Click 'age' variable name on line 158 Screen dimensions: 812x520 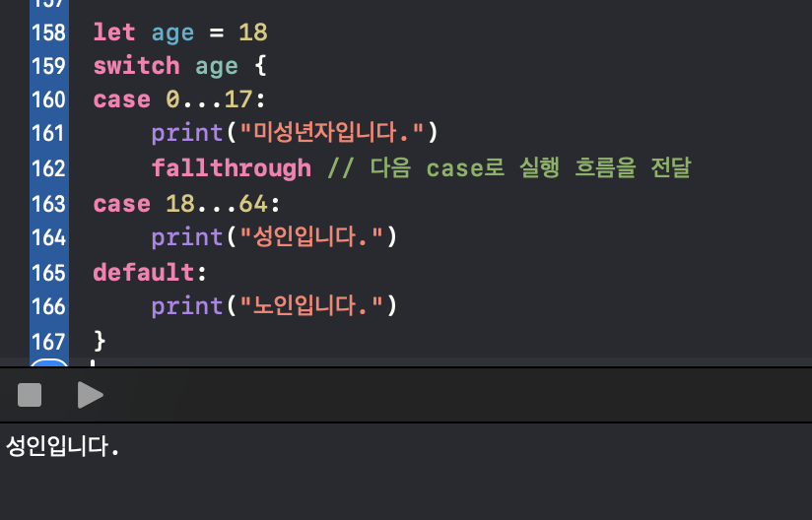click(173, 33)
